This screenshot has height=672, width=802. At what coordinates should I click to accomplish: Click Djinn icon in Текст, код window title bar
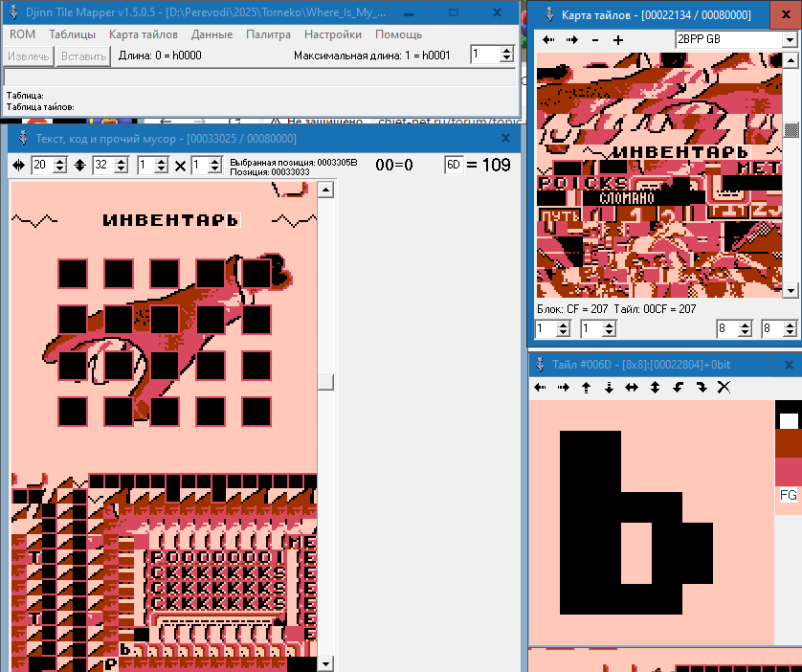(23, 139)
